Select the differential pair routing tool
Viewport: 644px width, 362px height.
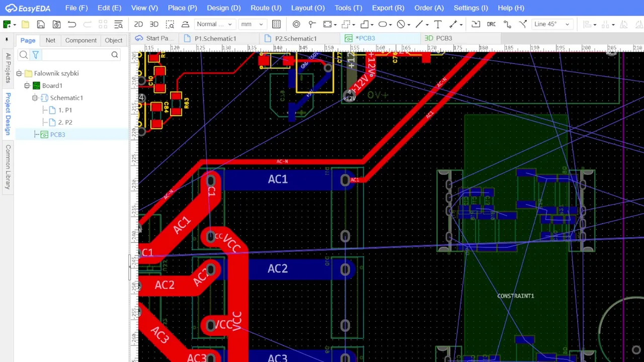coord(523,24)
